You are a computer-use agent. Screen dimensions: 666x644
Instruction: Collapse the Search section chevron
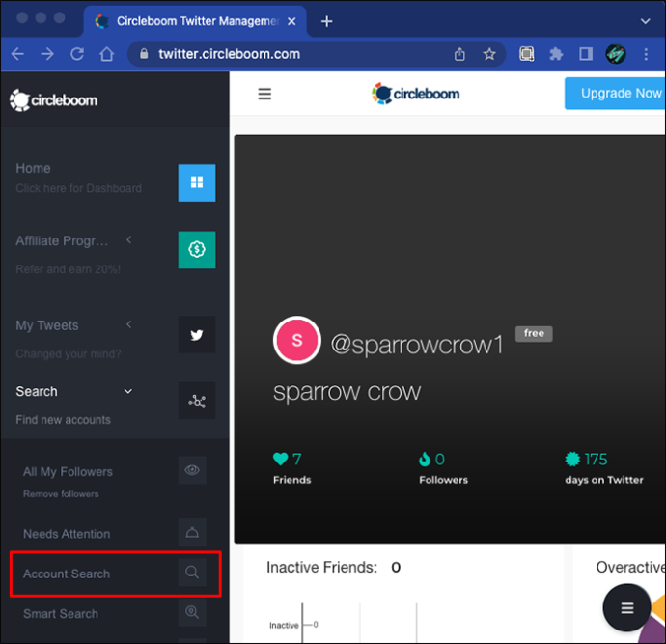[127, 391]
